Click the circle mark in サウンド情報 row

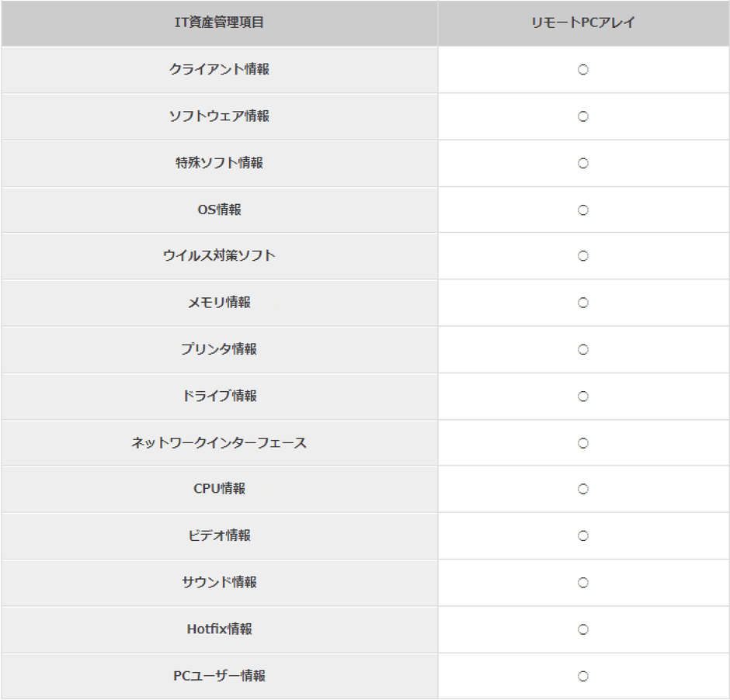[x=583, y=582]
